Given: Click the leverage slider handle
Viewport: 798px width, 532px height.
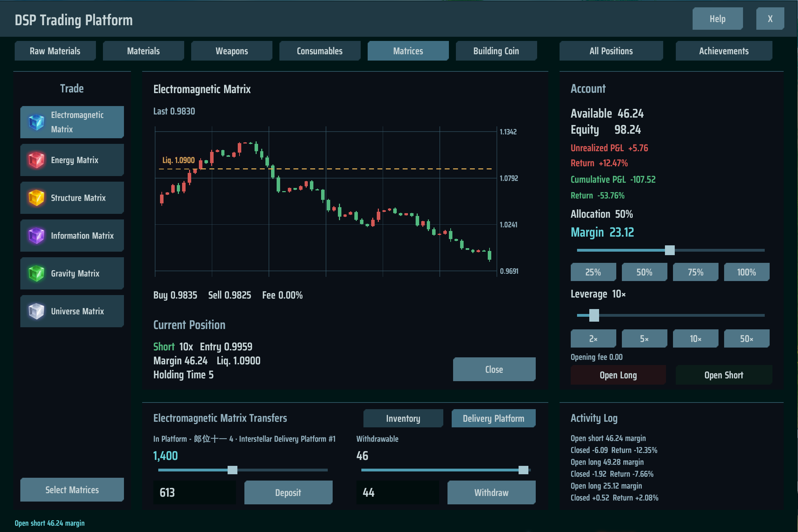Looking at the screenshot, I should [x=594, y=315].
